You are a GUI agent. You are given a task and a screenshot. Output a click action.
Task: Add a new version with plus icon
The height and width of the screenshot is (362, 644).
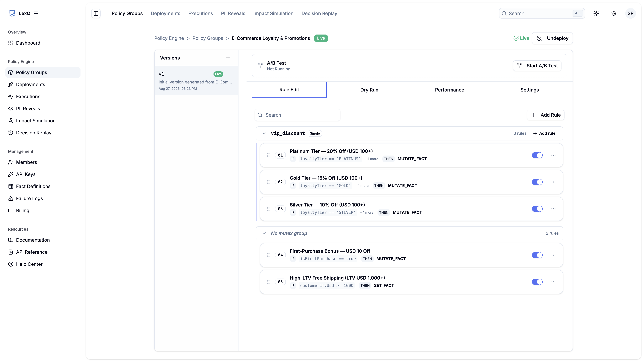(228, 58)
